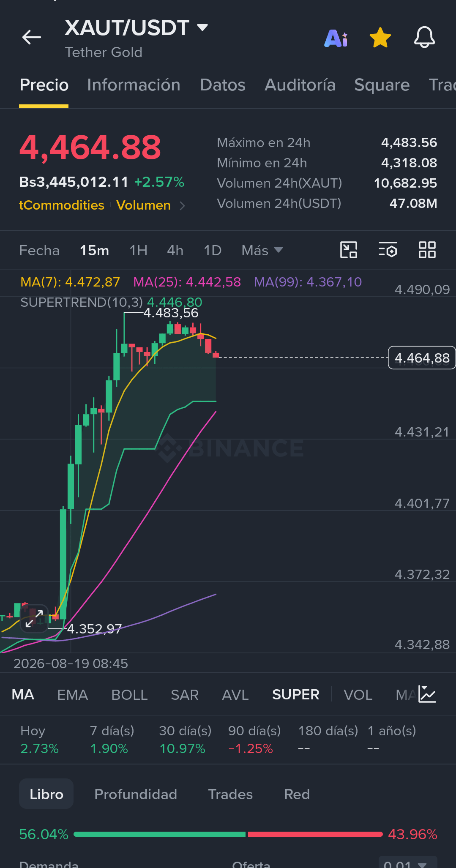The height and width of the screenshot is (868, 456).
Task: Click the Volumen 24h(USDT) value 47.08M
Action: tap(413, 204)
